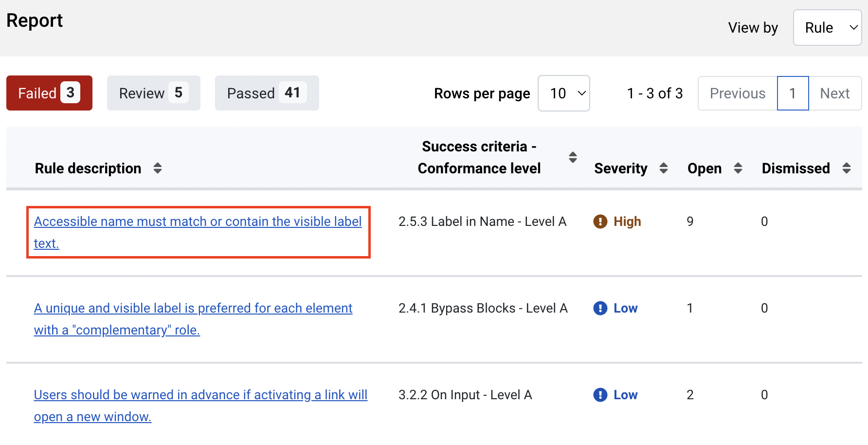Switch to the Failed tab
868x445 pixels.
coord(49,93)
